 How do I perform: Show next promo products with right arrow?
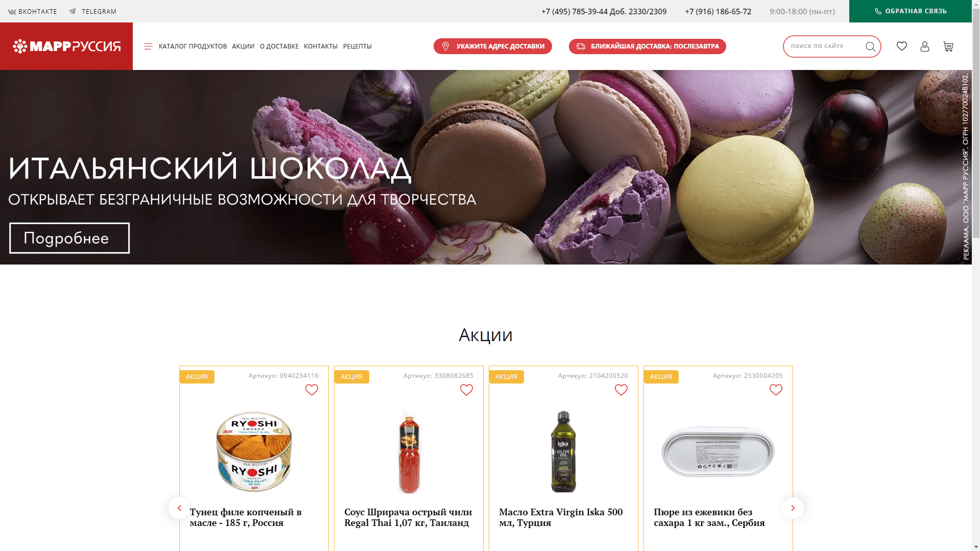[793, 508]
